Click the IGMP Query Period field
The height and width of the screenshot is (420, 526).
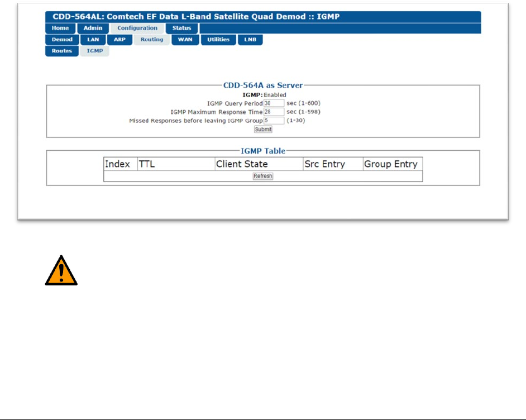click(274, 103)
